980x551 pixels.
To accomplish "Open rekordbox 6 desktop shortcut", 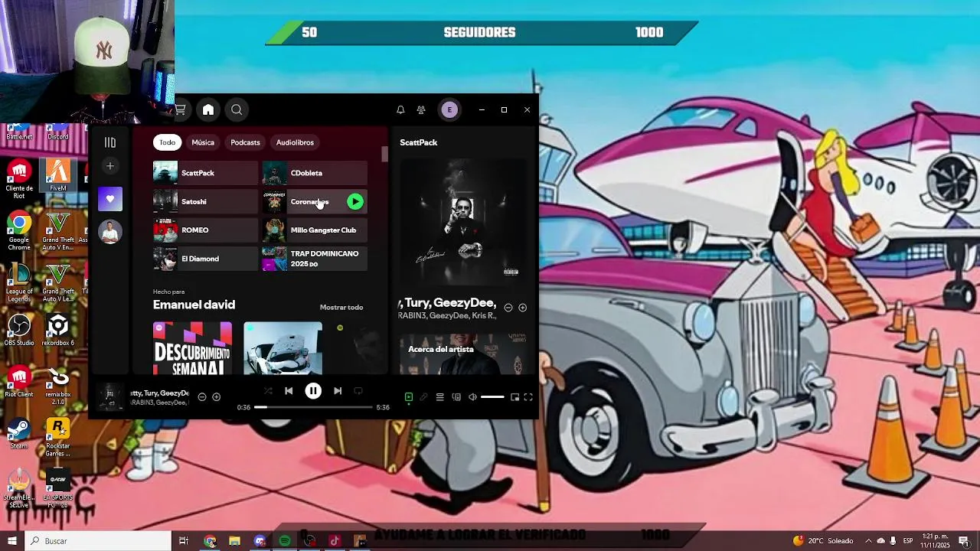I will [x=58, y=330].
